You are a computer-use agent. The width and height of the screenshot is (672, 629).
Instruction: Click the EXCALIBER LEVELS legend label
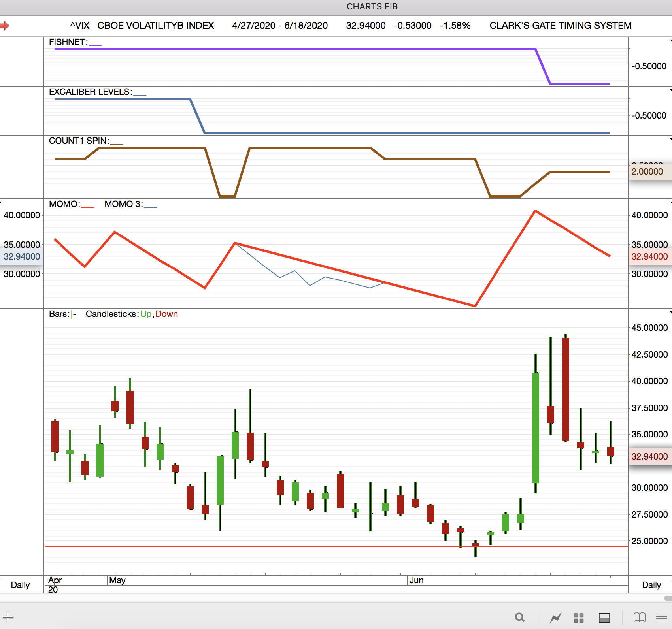tap(91, 92)
